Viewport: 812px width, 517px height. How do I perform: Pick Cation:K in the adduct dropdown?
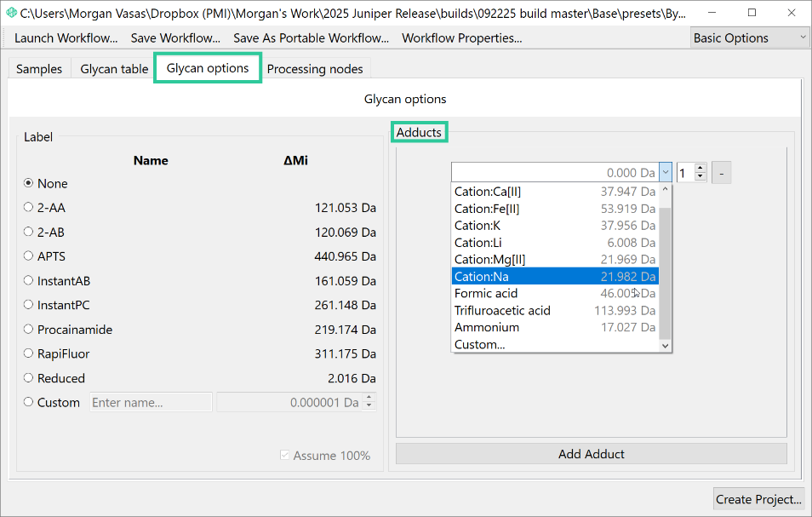[x=555, y=226]
